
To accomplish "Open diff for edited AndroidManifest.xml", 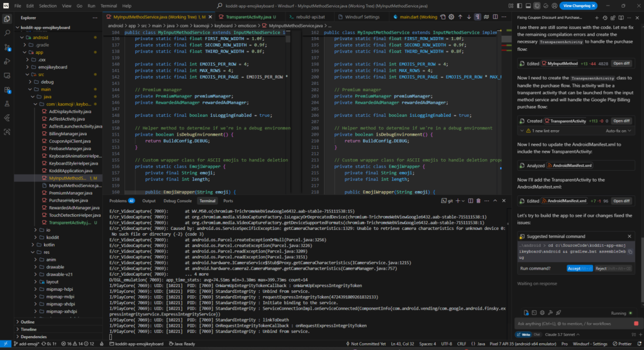I will pos(621,201).
